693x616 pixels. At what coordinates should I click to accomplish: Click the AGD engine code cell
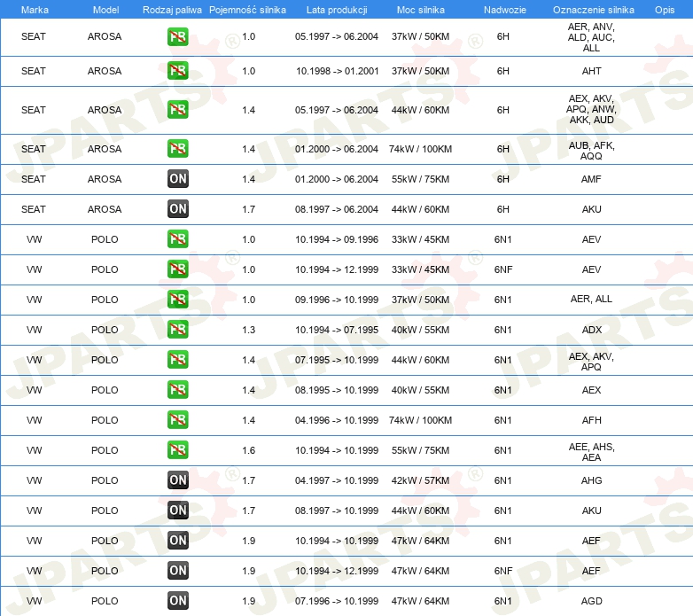[591, 601]
